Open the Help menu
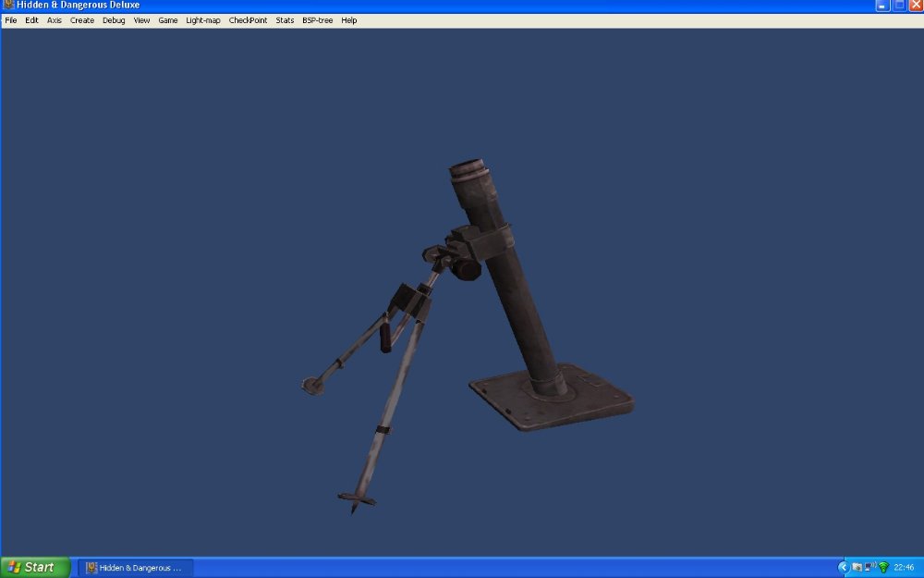Screen dimensions: 924x578 [x=349, y=20]
